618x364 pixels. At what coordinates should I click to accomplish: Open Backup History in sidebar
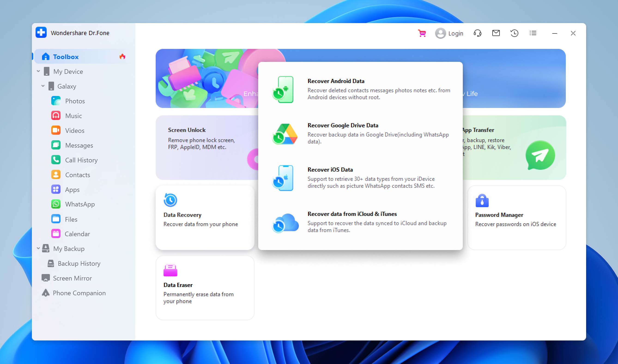pyautogui.click(x=79, y=263)
